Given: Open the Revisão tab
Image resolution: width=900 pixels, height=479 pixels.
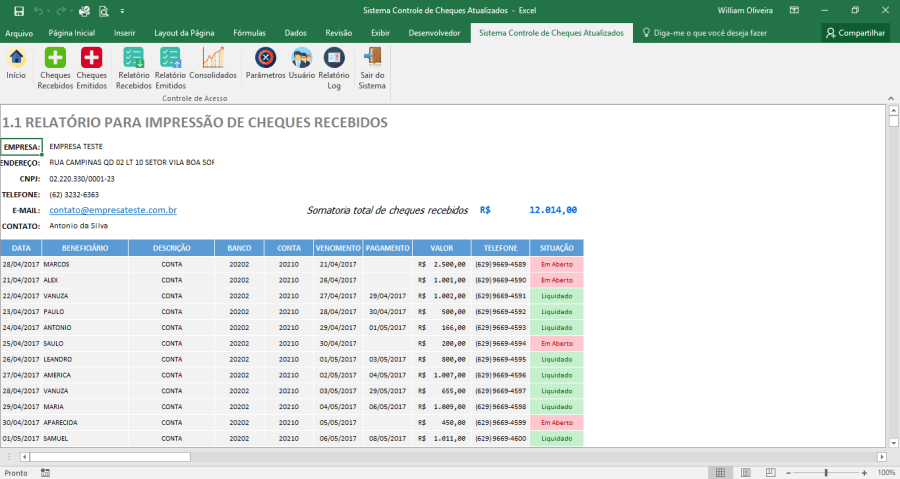Looking at the screenshot, I should (x=339, y=33).
